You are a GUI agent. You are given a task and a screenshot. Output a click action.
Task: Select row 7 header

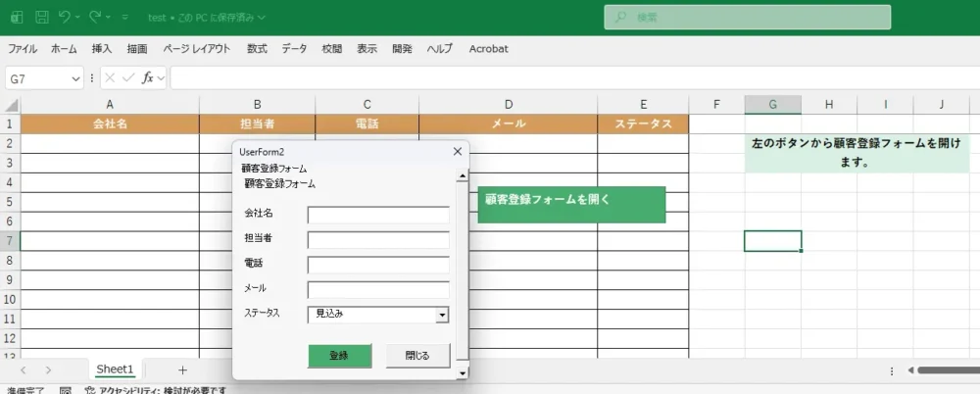pyautogui.click(x=10, y=241)
